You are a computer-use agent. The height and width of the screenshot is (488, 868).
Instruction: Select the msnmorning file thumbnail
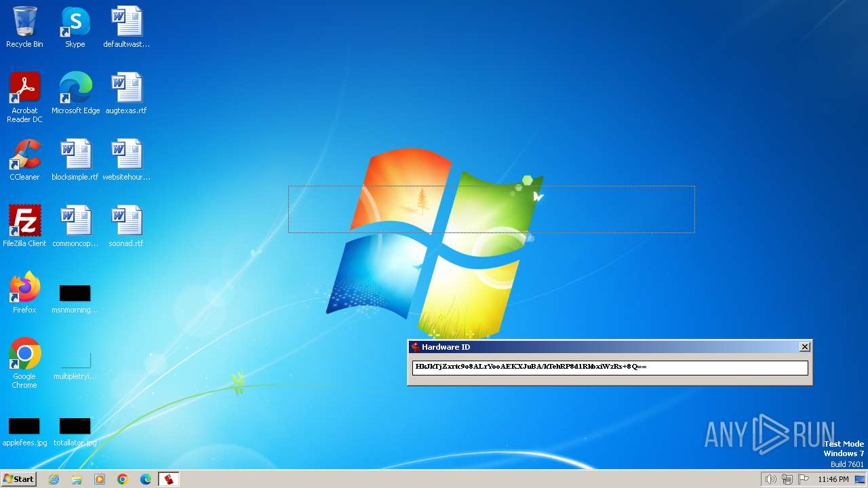(x=75, y=298)
